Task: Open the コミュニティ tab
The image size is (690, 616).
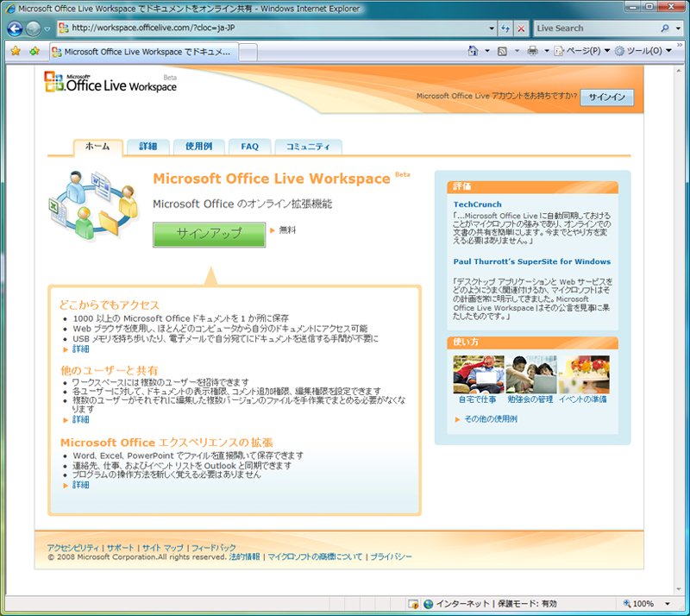Action: [x=308, y=147]
